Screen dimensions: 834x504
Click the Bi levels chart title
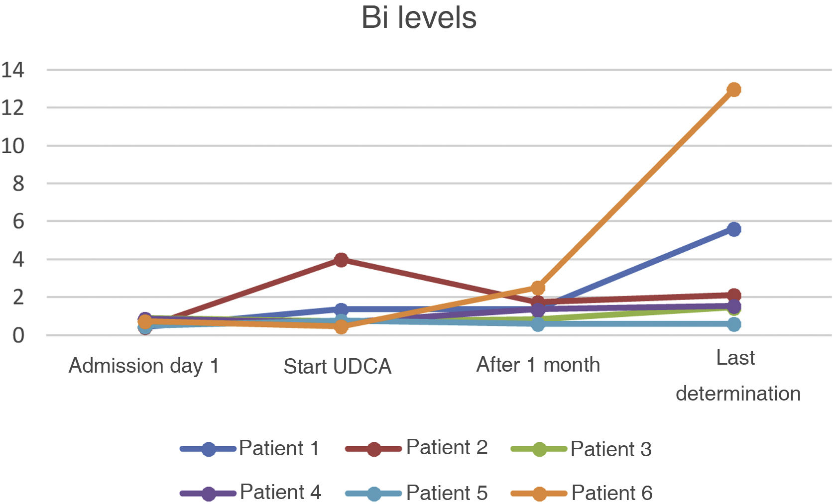[419, 18]
